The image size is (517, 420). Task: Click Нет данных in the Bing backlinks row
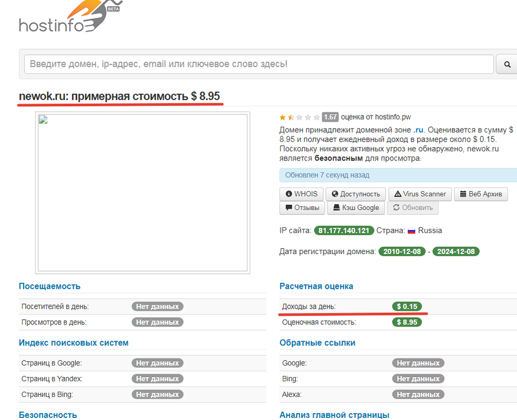coord(418,379)
